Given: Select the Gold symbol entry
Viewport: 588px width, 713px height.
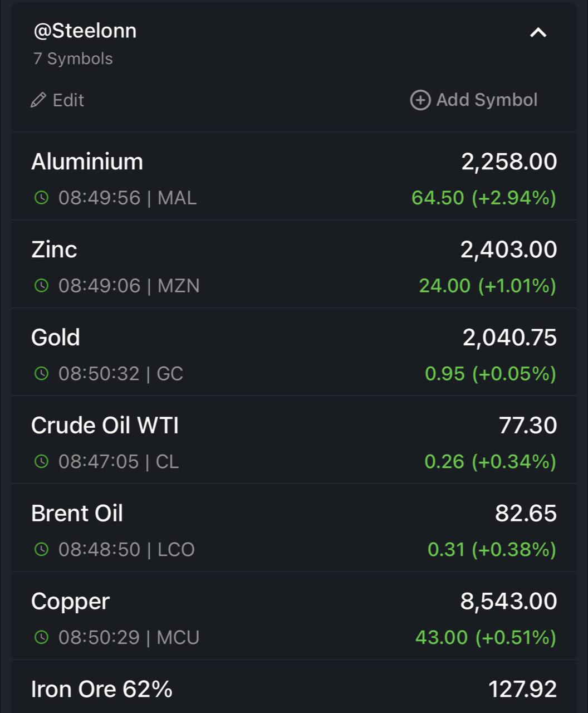Looking at the screenshot, I should (x=294, y=353).
